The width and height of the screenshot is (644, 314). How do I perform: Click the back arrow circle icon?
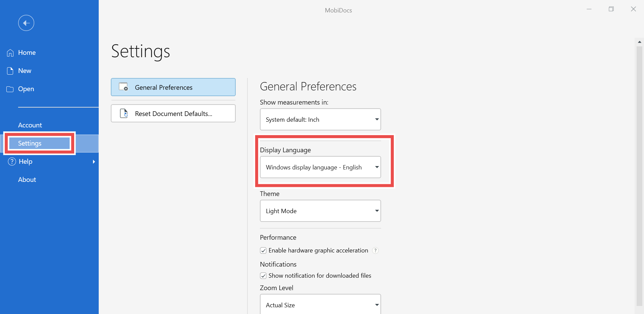pyautogui.click(x=26, y=23)
